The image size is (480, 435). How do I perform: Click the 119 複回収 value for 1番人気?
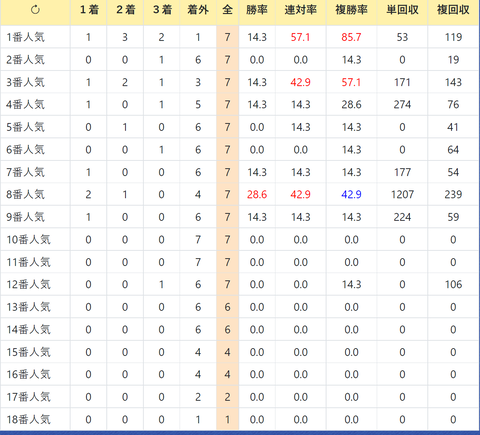point(453,37)
